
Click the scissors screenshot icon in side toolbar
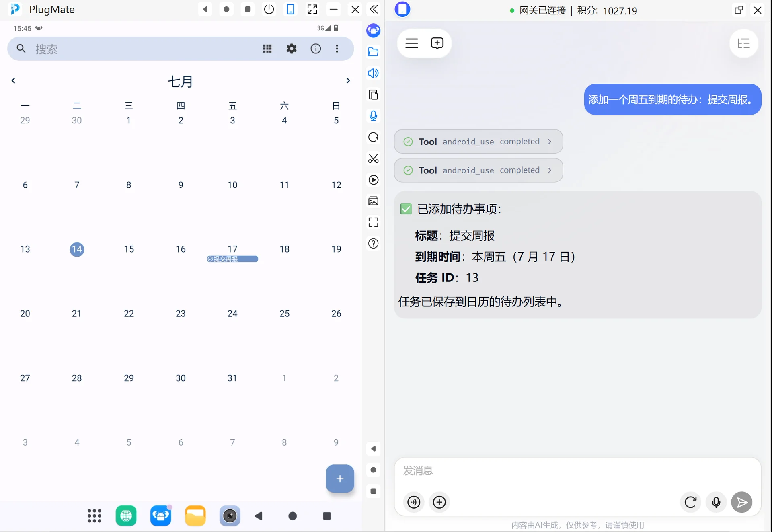374,158
